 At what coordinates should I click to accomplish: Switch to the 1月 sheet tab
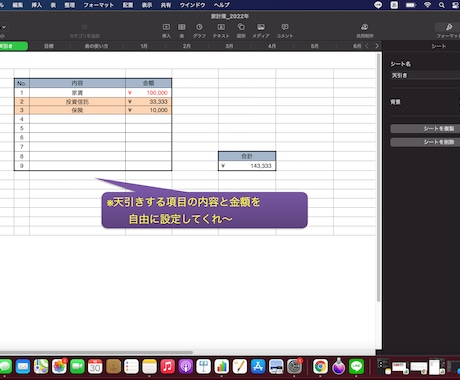pyautogui.click(x=144, y=46)
